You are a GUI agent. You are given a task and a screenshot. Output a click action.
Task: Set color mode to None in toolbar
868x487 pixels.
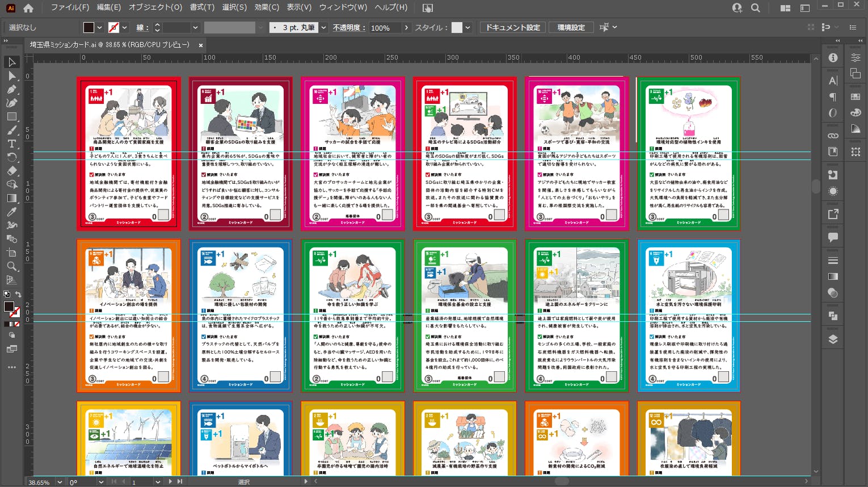(17, 324)
